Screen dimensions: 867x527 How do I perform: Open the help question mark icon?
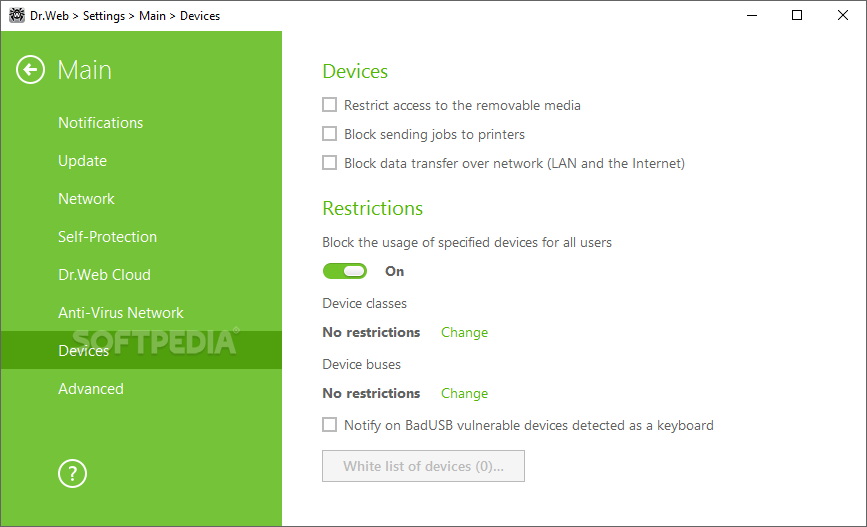(72, 473)
